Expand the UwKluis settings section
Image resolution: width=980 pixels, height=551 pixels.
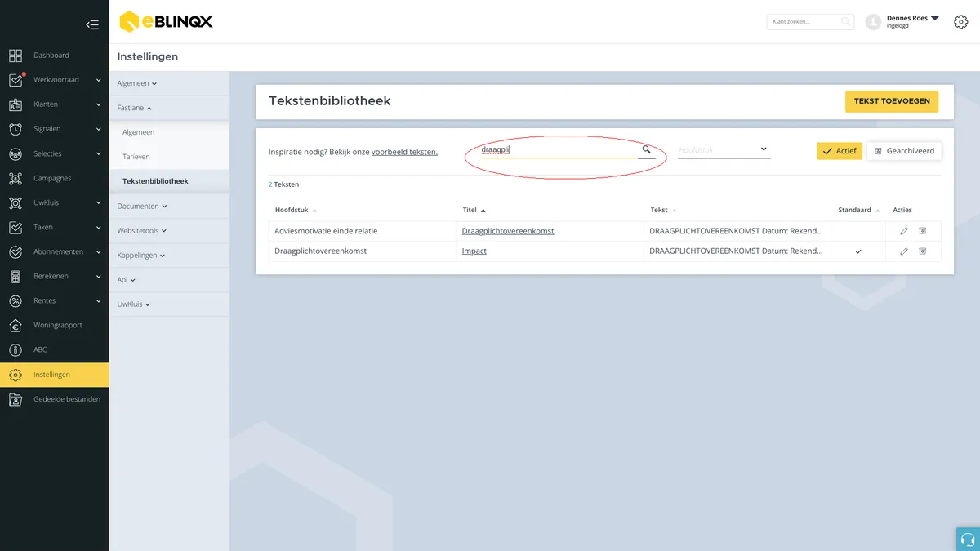pyautogui.click(x=134, y=304)
